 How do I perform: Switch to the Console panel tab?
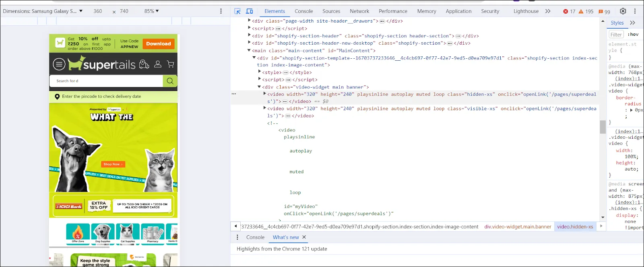tap(303, 11)
